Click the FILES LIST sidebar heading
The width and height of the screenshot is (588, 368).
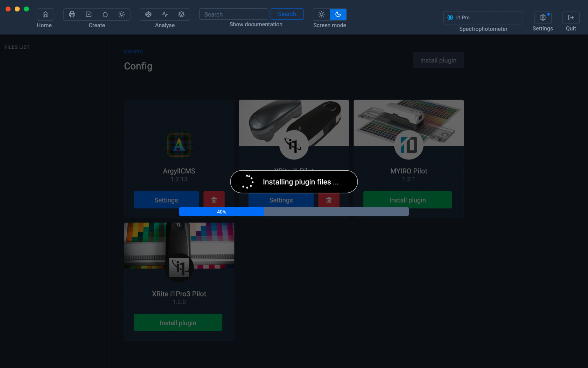[x=17, y=47]
